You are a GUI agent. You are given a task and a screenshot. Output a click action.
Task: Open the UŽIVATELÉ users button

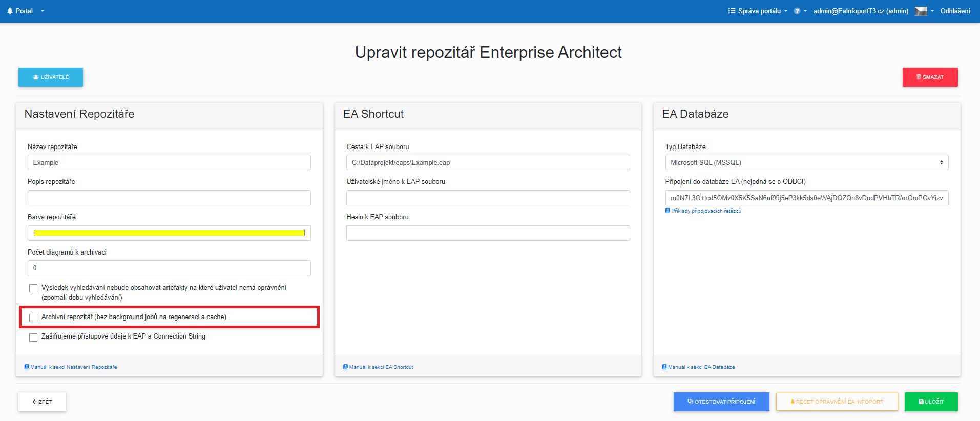tap(51, 77)
